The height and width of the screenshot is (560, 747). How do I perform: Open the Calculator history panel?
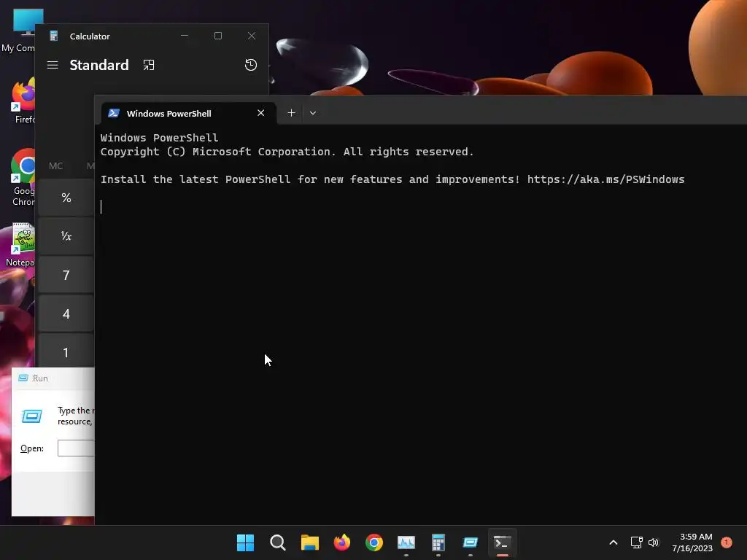coord(251,65)
